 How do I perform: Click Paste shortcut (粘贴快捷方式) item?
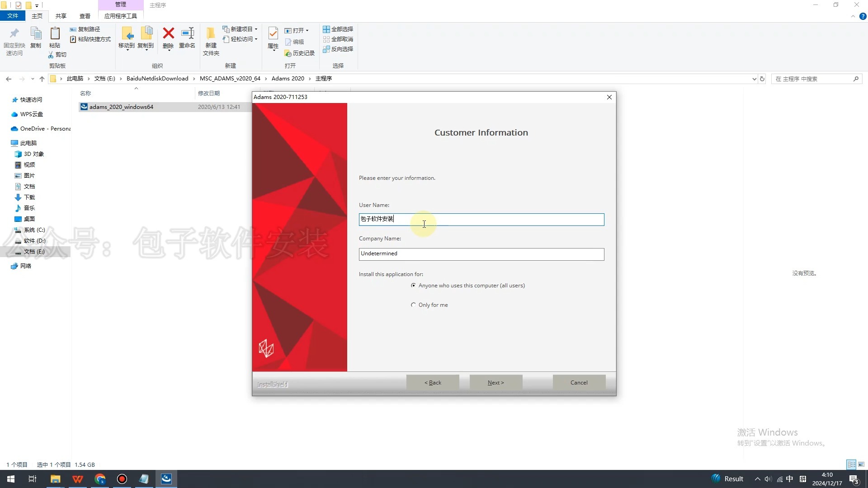point(90,39)
